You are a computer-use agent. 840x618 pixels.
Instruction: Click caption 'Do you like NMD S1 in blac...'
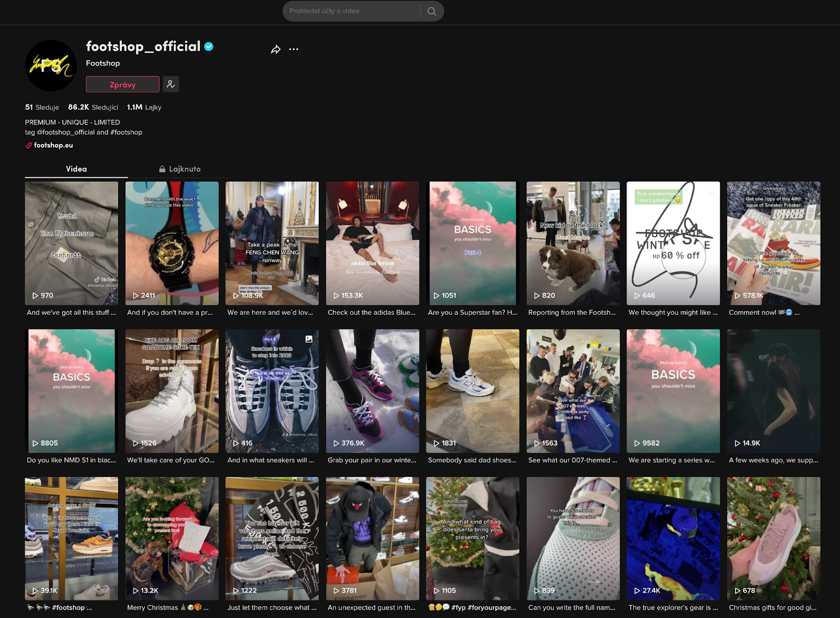click(71, 460)
